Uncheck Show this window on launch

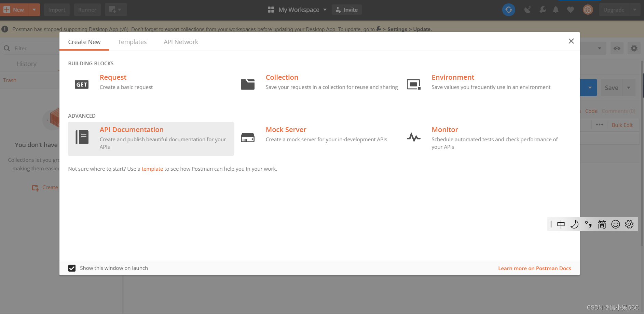coord(72,268)
